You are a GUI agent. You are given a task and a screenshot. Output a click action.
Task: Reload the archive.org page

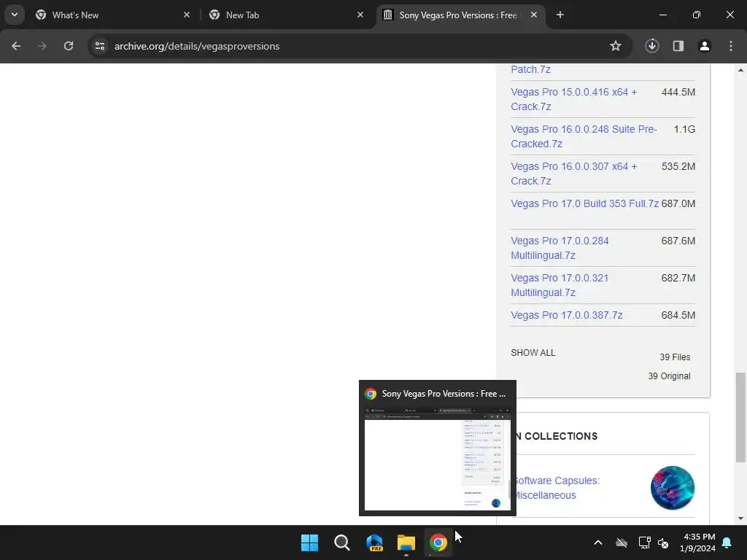(69, 46)
